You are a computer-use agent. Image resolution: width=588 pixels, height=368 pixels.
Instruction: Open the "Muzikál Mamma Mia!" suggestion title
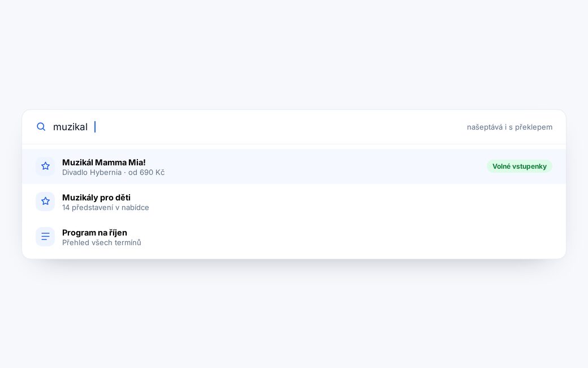click(104, 162)
